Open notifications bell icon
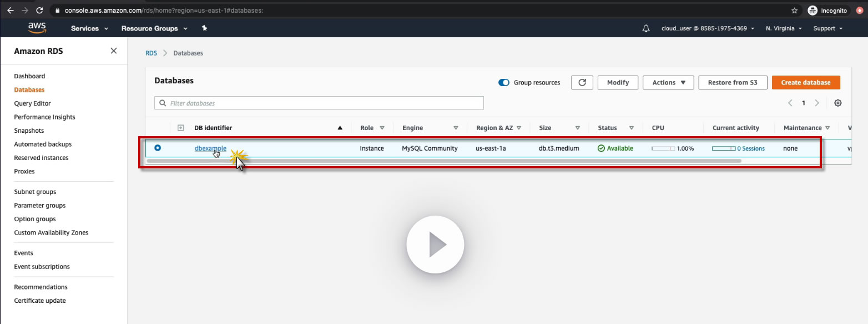 [x=646, y=28]
